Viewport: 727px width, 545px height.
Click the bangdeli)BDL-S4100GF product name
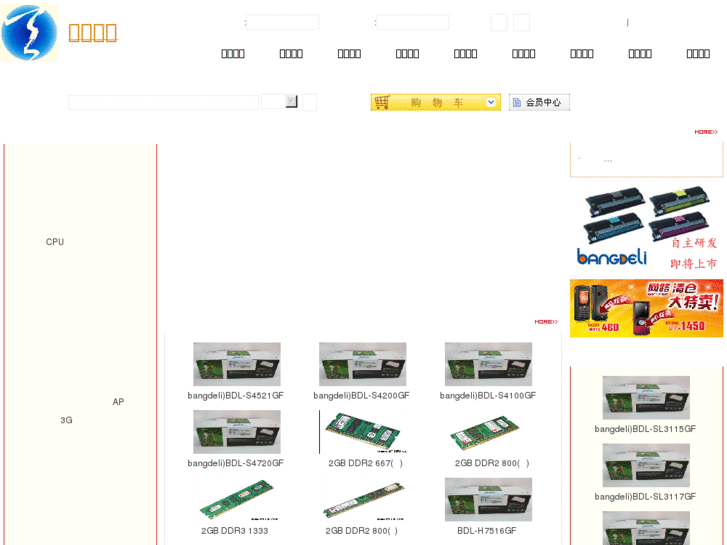click(x=488, y=396)
